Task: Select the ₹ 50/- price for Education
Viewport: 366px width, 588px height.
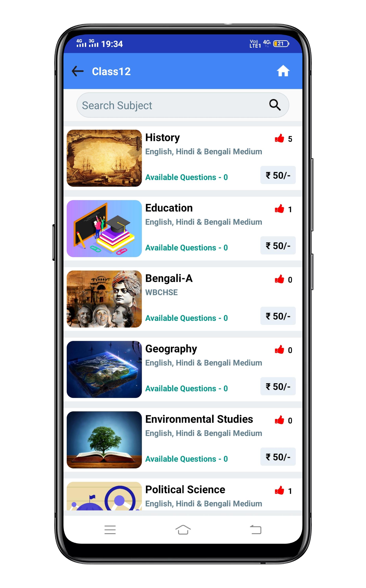Action: coord(278,246)
